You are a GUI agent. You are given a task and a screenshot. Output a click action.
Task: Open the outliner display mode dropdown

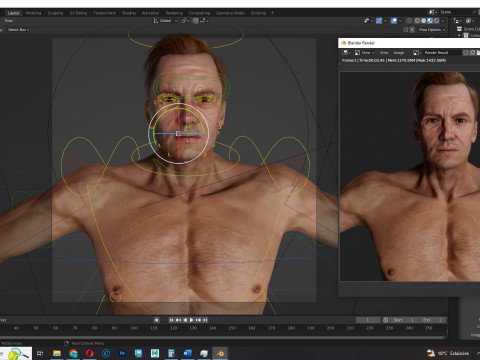click(470, 21)
